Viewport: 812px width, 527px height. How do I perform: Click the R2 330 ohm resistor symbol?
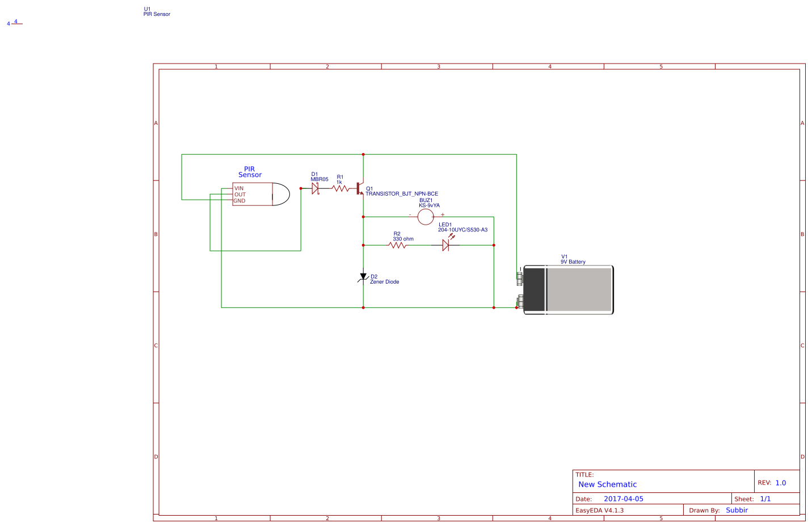(x=401, y=245)
